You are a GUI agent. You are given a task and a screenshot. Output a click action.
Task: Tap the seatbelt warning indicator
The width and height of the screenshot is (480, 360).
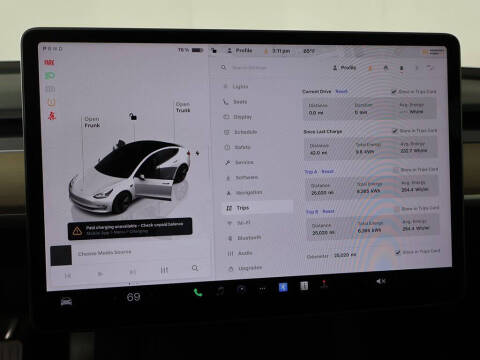click(51, 116)
